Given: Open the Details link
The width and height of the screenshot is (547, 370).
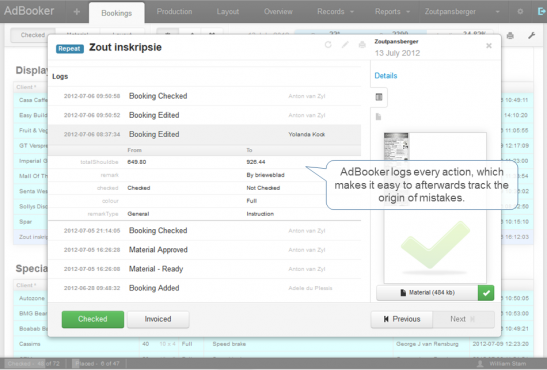Looking at the screenshot, I should (x=385, y=76).
